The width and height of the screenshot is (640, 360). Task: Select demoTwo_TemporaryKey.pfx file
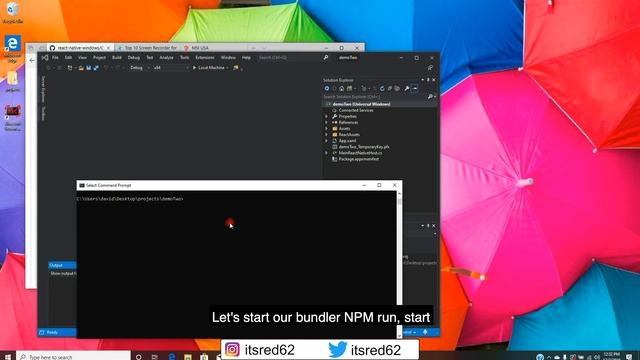364,147
